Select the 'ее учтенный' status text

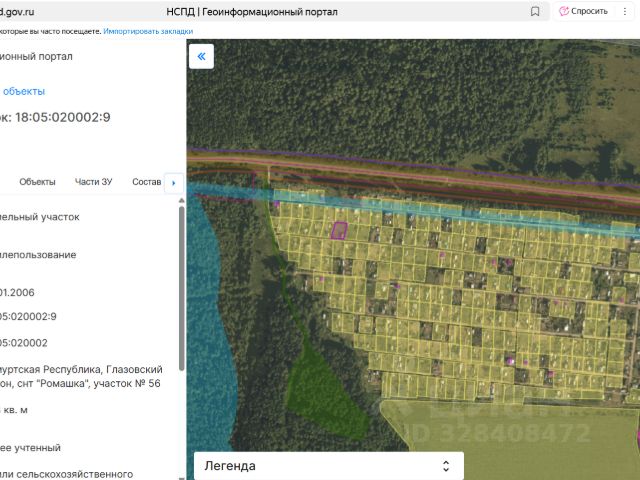[30, 448]
